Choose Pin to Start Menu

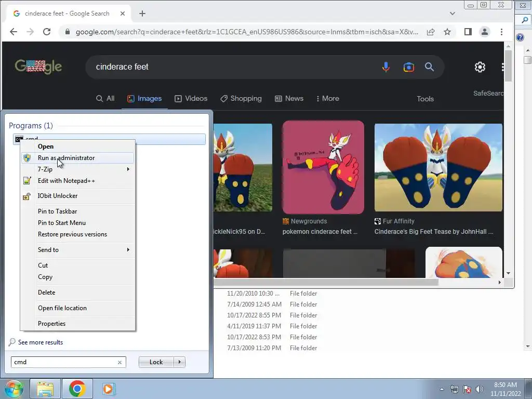coord(78,223)
